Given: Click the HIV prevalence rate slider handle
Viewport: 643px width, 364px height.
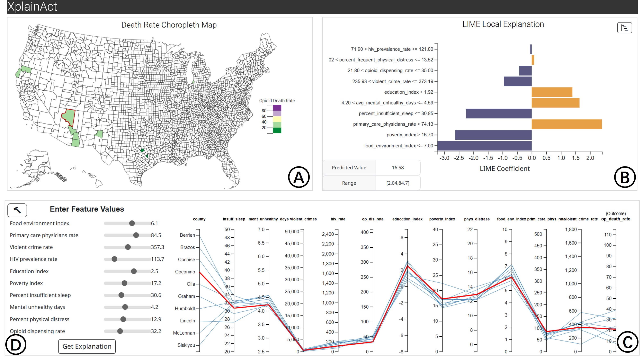Looking at the screenshot, I should tap(114, 259).
